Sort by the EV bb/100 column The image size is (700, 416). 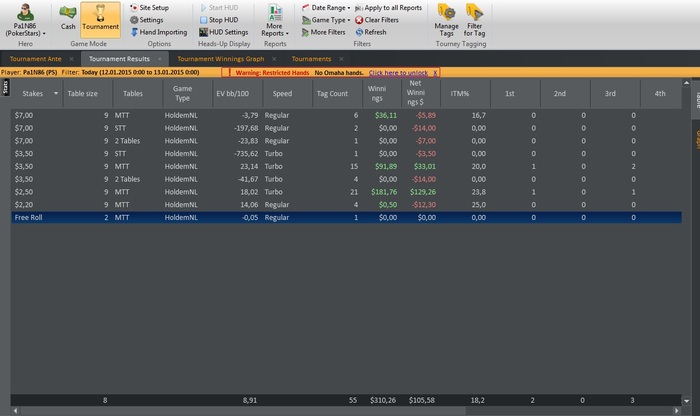[x=233, y=94]
